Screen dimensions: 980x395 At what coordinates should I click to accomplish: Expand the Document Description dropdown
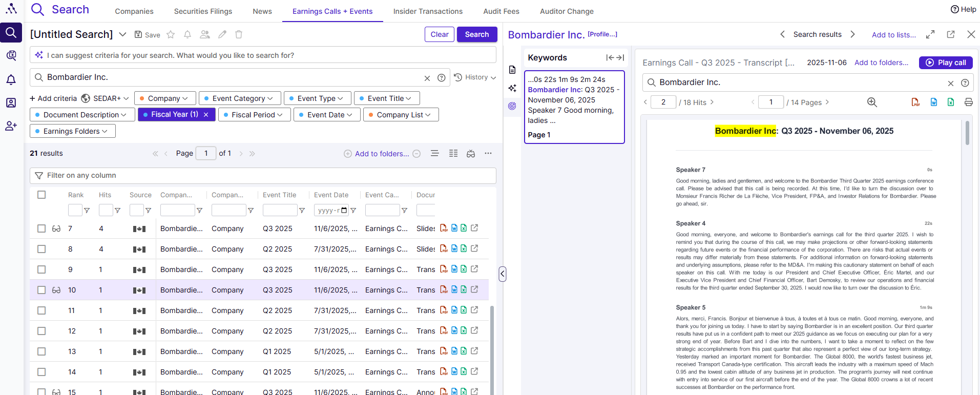82,115
